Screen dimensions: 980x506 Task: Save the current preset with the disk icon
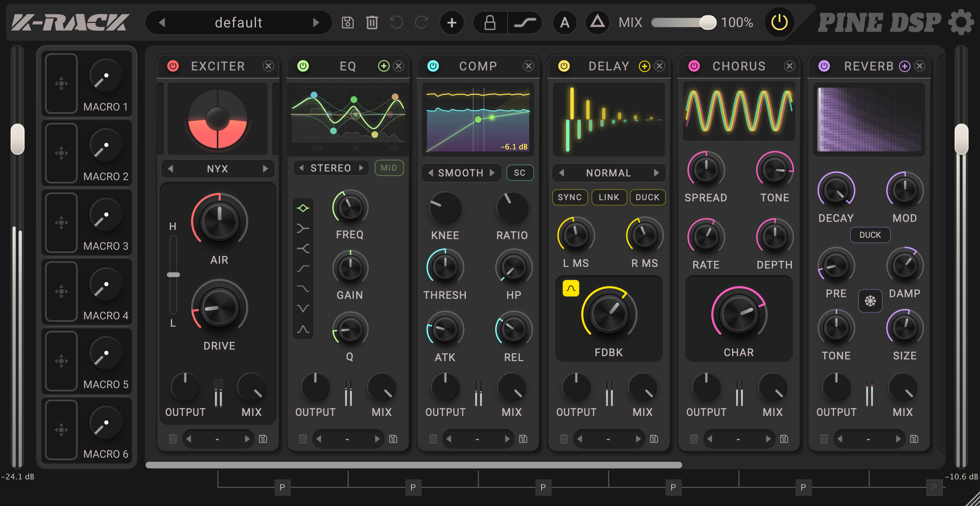348,23
